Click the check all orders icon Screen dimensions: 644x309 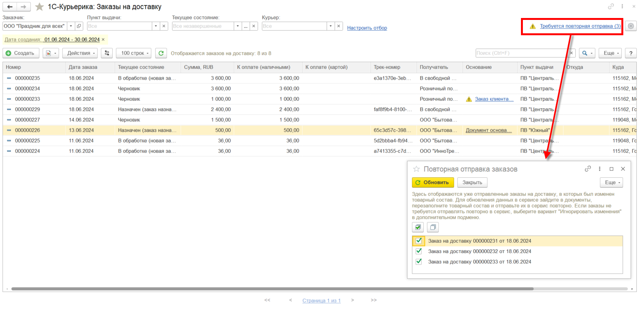coord(418,227)
